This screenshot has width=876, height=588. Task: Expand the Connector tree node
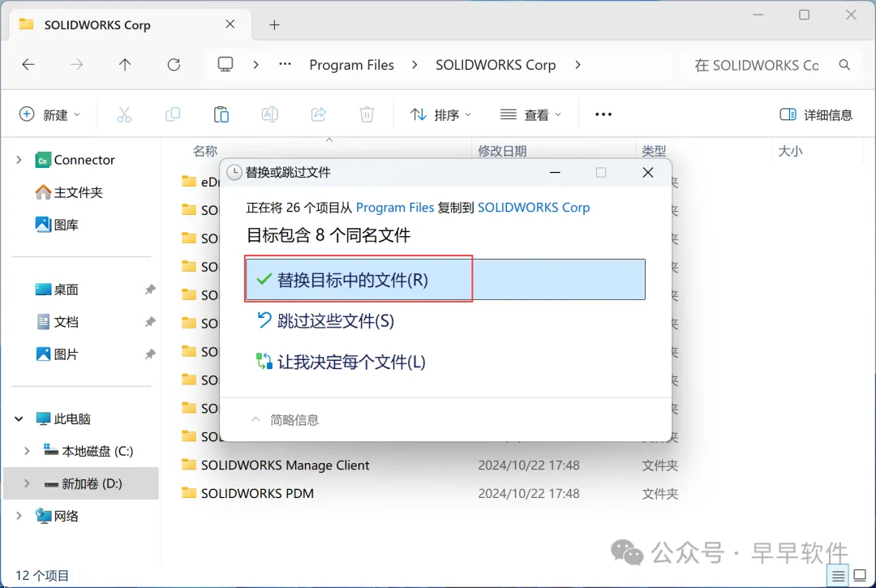pos(19,160)
